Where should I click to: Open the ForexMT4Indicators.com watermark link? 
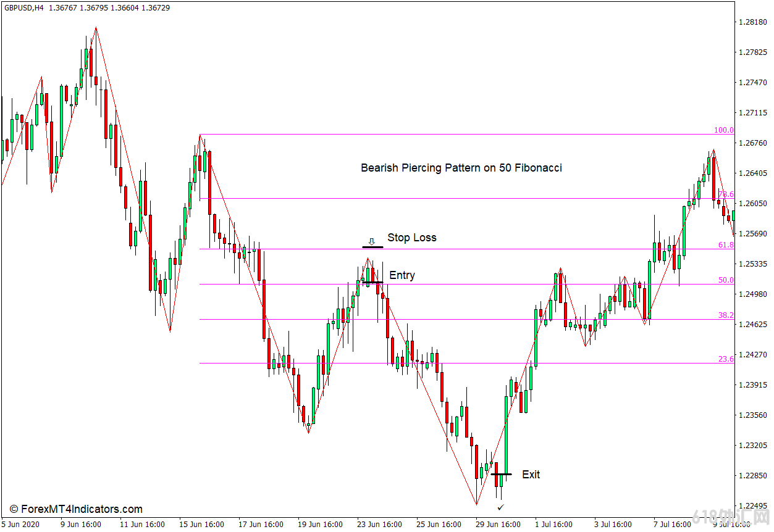76,509
